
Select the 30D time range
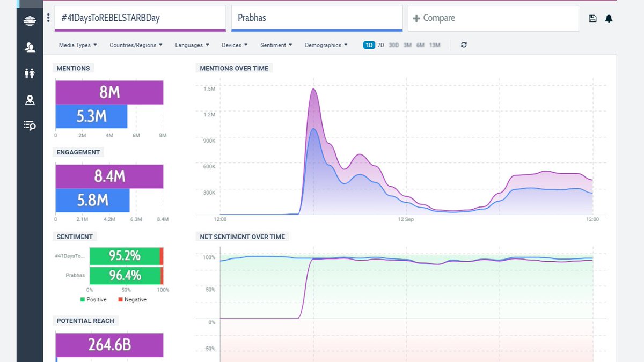(x=394, y=45)
